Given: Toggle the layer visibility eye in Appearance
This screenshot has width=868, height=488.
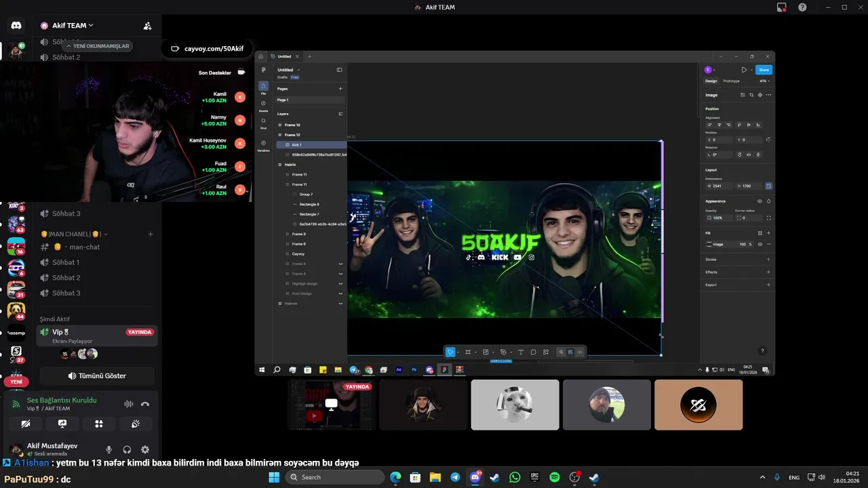Looking at the screenshot, I should 759,201.
